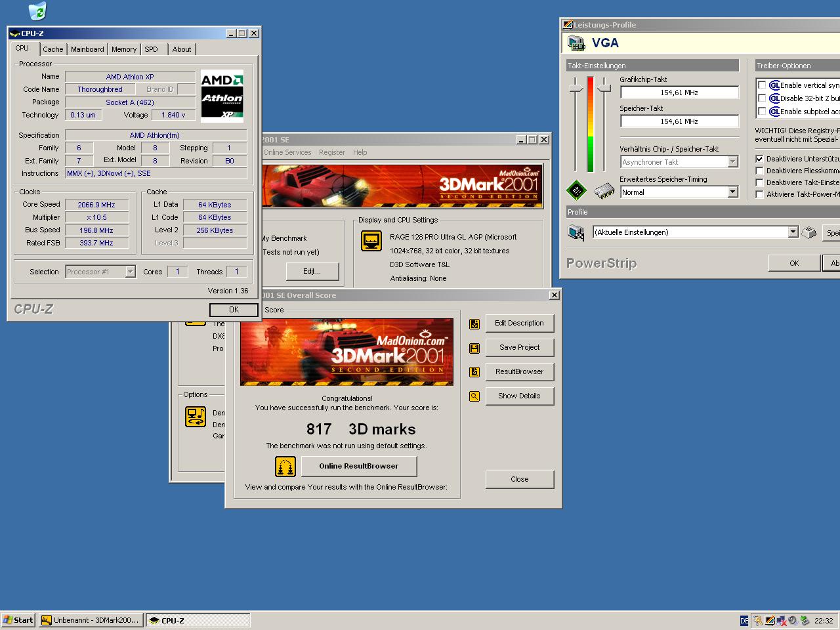The height and width of the screenshot is (630, 840).
Task: Click the DE language indicator in the taskbar
Action: tap(744, 620)
